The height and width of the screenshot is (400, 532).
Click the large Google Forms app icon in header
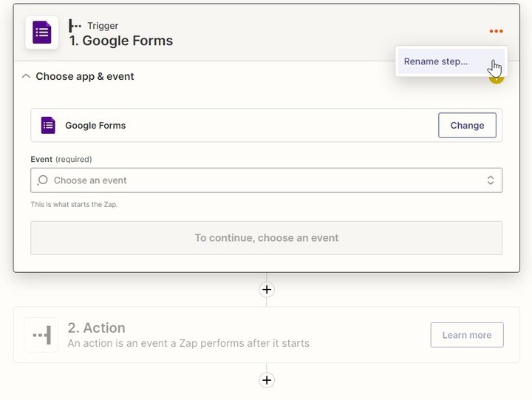pyautogui.click(x=41, y=33)
